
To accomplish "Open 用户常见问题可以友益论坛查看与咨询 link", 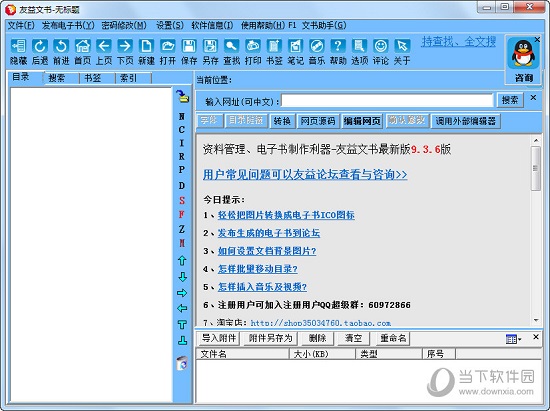I will [305, 174].
